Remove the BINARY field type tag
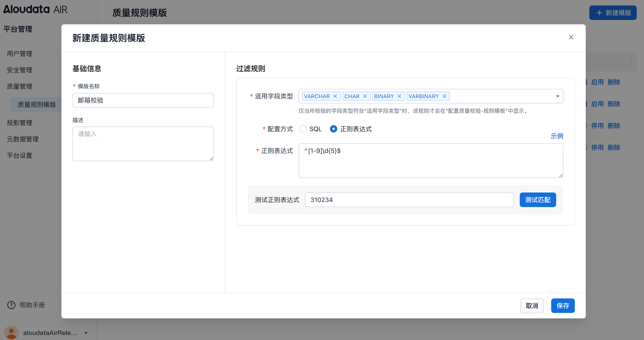 (400, 96)
